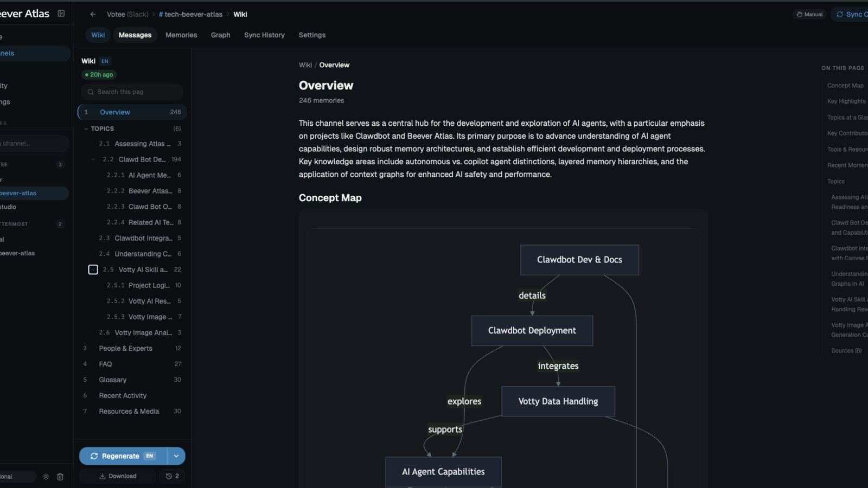868x488 pixels.
Task: Click the '246 memories' text
Action: (x=321, y=100)
